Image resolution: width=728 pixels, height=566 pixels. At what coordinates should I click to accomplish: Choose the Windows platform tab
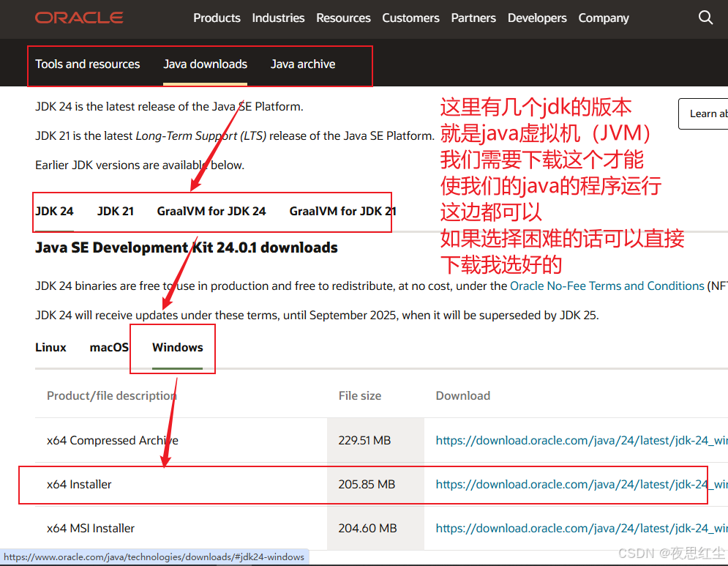tap(177, 348)
